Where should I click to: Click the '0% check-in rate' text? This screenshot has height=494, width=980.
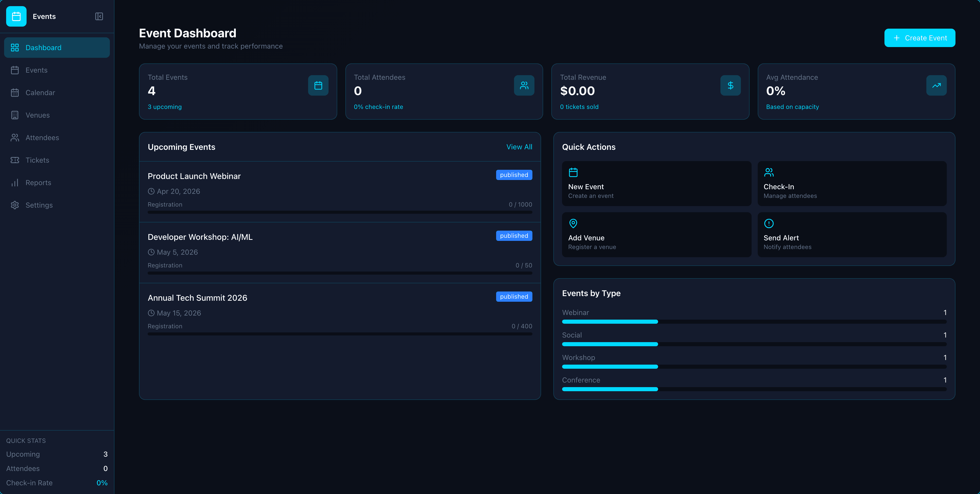coord(379,107)
